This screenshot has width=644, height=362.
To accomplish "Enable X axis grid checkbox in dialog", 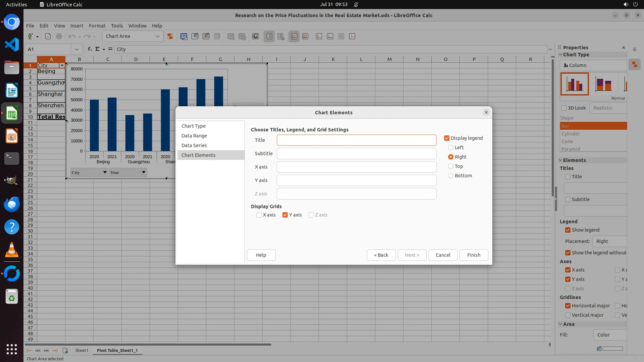I will [x=259, y=215].
